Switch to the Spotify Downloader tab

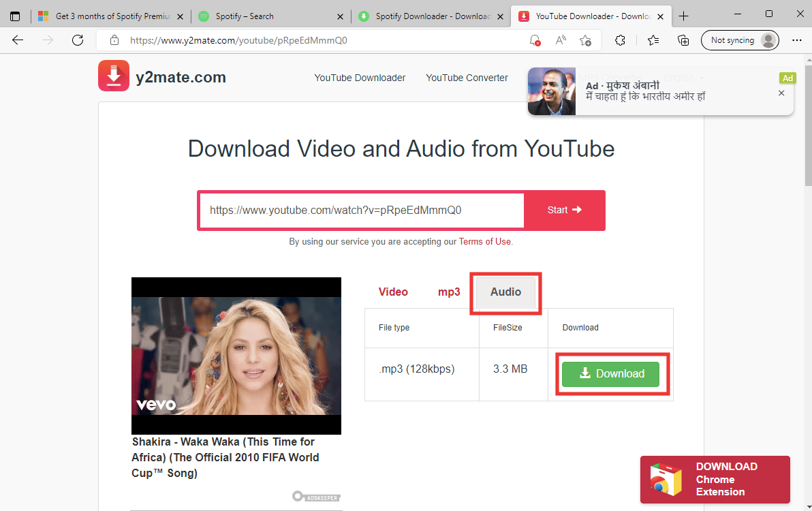(x=431, y=16)
